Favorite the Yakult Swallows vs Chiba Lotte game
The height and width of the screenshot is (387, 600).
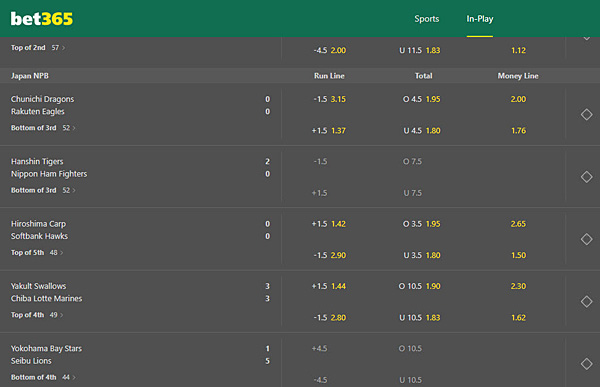[x=586, y=302]
